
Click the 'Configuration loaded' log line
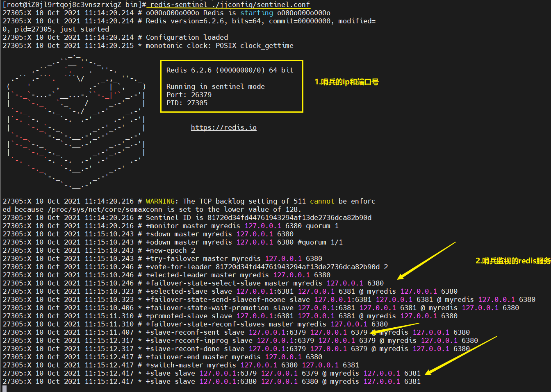(115, 37)
